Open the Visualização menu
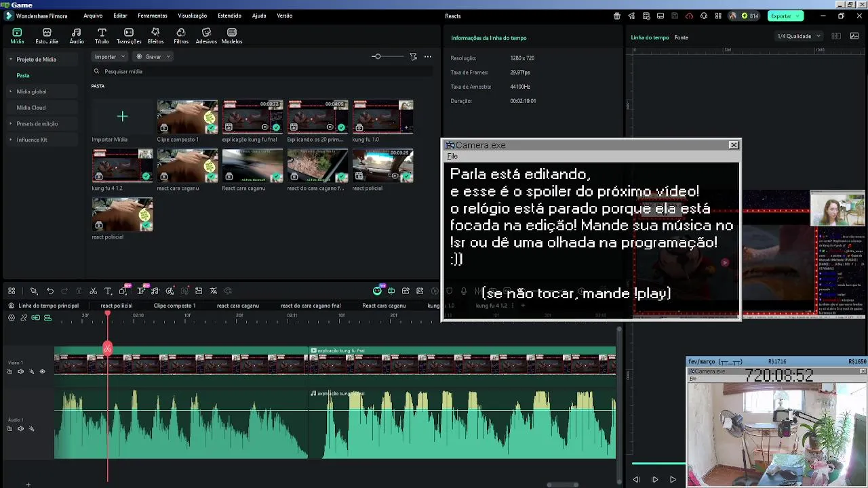868x488 pixels. click(x=193, y=16)
